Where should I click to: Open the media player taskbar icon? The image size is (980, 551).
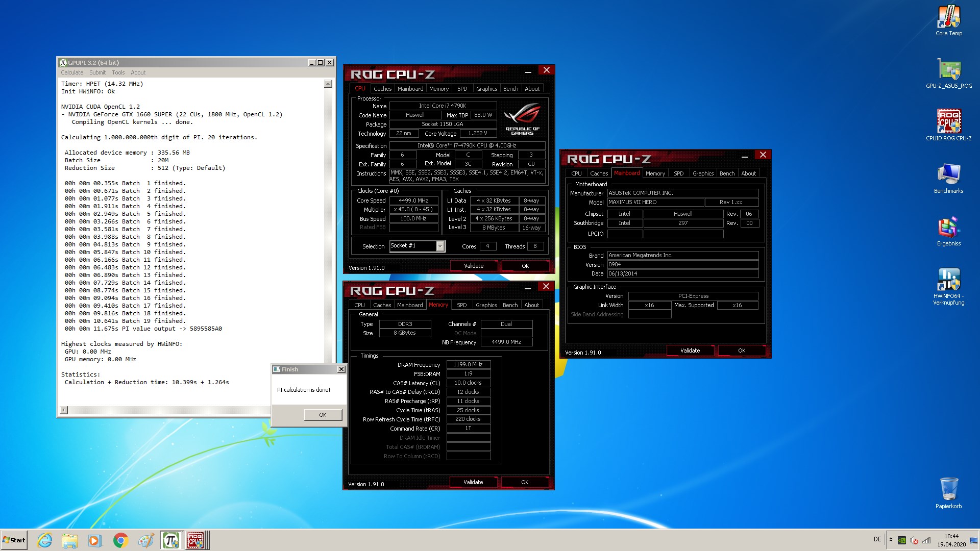point(95,540)
